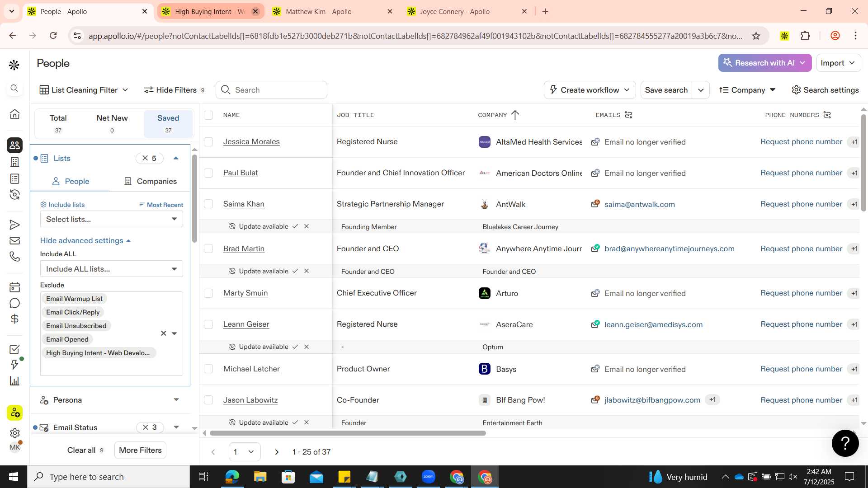
Task: Select all people with header checkbox
Action: [x=208, y=115]
